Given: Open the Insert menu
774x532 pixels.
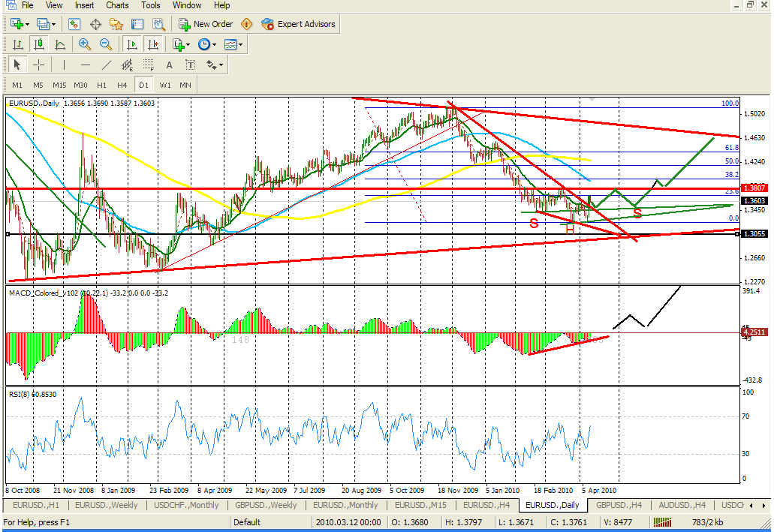Looking at the screenshot, I should [84, 5].
